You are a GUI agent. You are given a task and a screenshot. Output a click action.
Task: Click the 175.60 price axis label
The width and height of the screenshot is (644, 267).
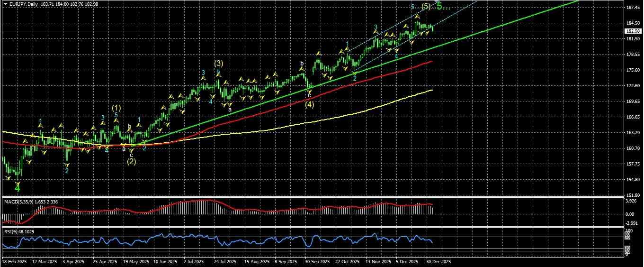coord(633,70)
